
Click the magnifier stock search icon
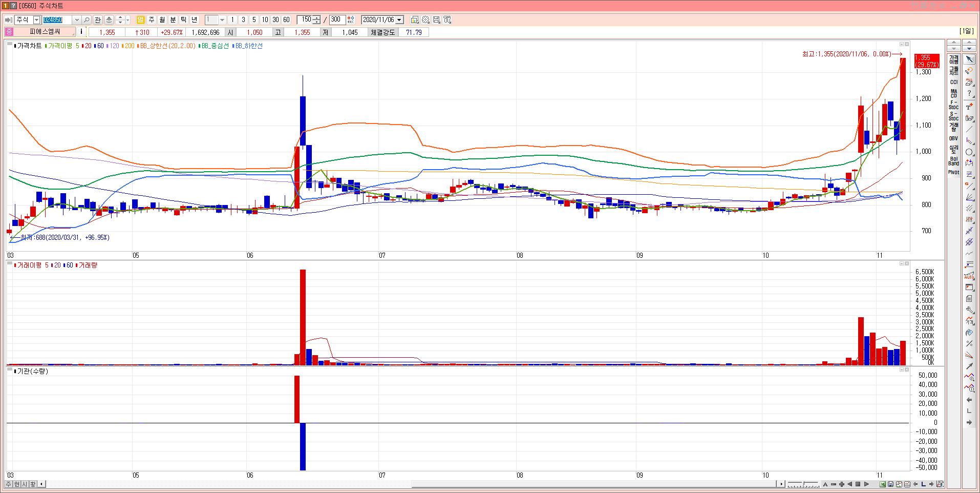(x=87, y=19)
